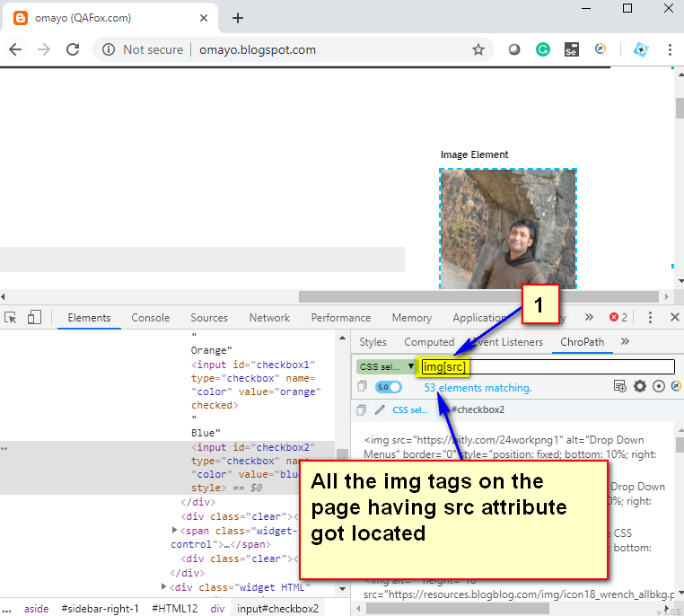
Task: Open Chrome three-dot menu
Action: click(x=670, y=49)
